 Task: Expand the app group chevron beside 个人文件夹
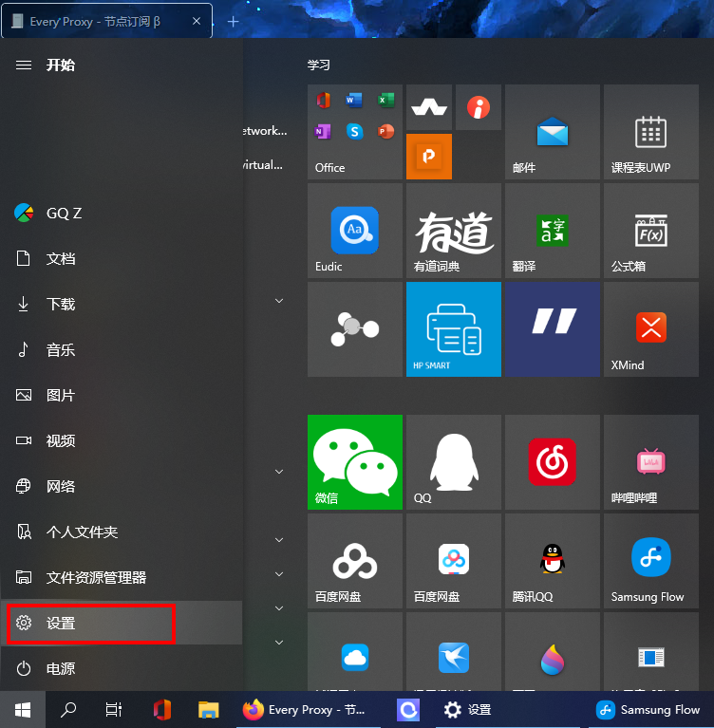(x=279, y=540)
